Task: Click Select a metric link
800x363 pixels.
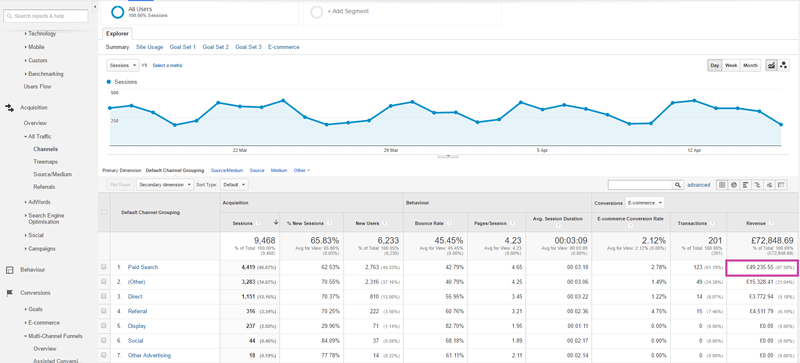Action: (167, 65)
